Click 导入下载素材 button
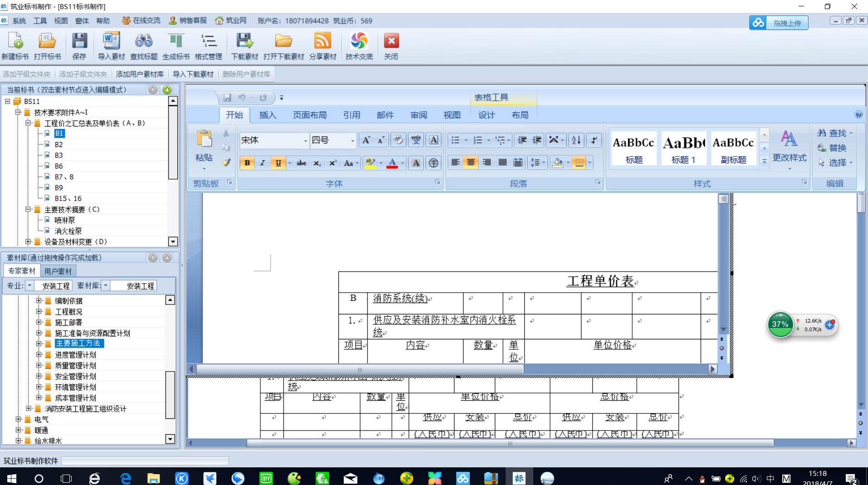Image resolution: width=868 pixels, height=485 pixels. click(x=193, y=74)
